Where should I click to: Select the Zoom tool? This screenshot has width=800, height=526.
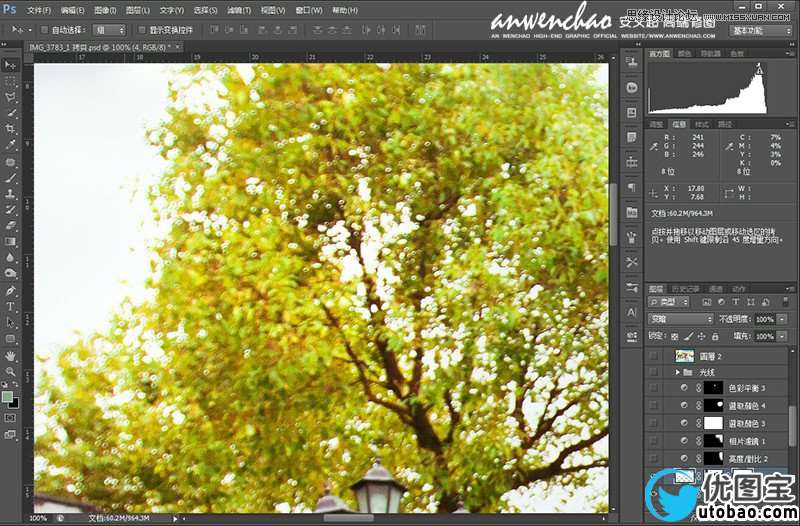[10, 371]
